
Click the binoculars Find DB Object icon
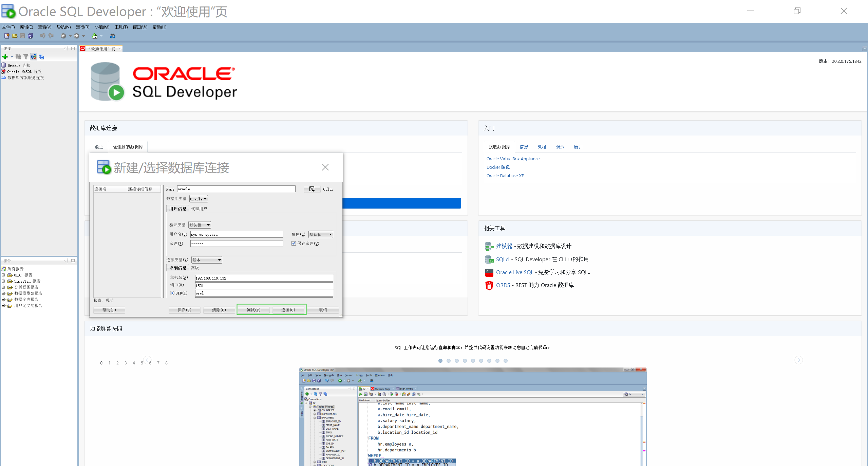113,36
